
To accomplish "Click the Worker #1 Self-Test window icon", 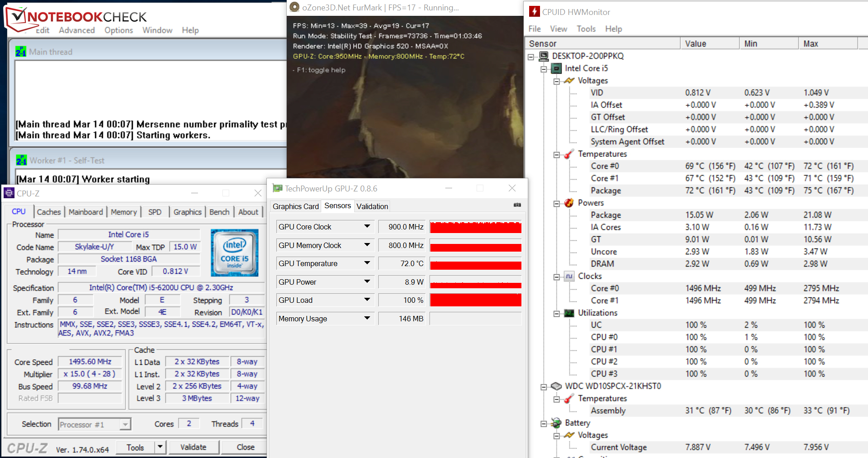I will coord(21,160).
